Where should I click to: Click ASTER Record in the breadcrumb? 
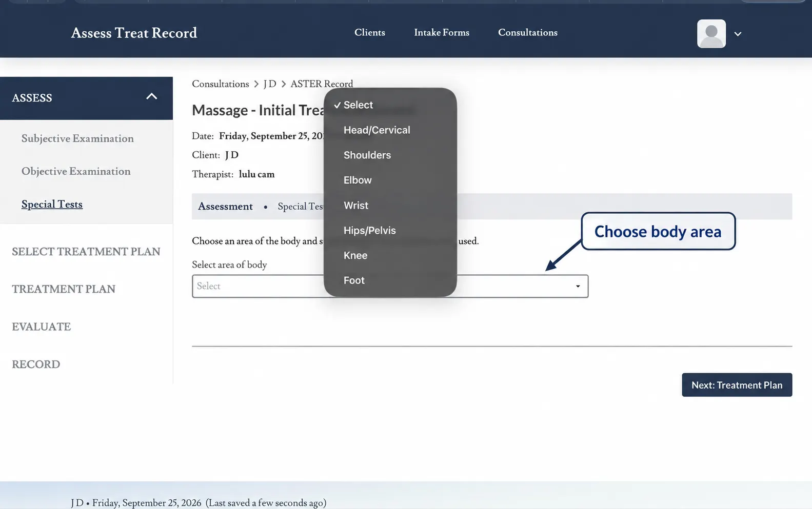point(322,84)
